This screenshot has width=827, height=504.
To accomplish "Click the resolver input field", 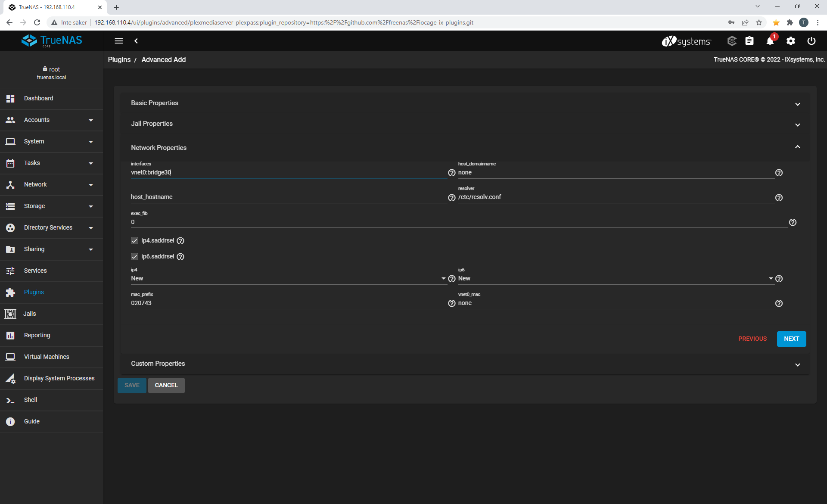I will (616, 197).
